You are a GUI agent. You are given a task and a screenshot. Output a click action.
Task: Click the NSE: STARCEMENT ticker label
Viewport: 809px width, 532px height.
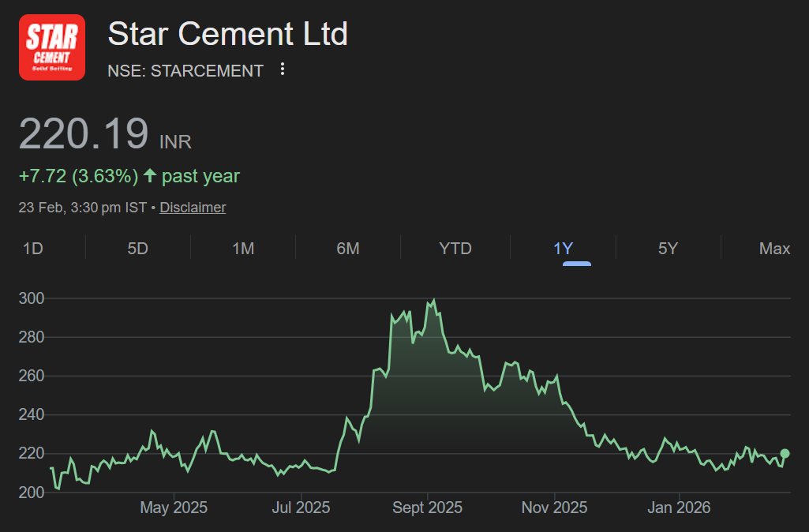click(185, 70)
